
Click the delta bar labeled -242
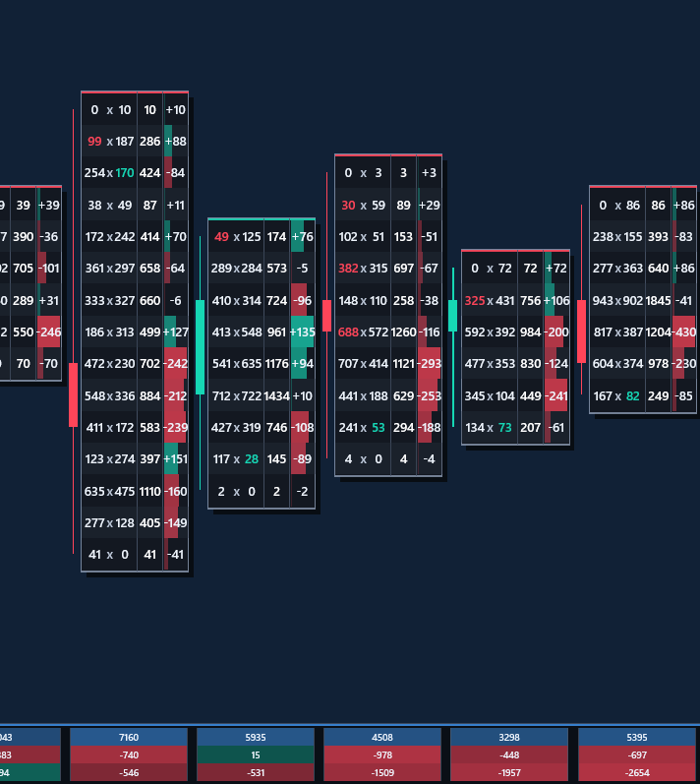point(175,364)
